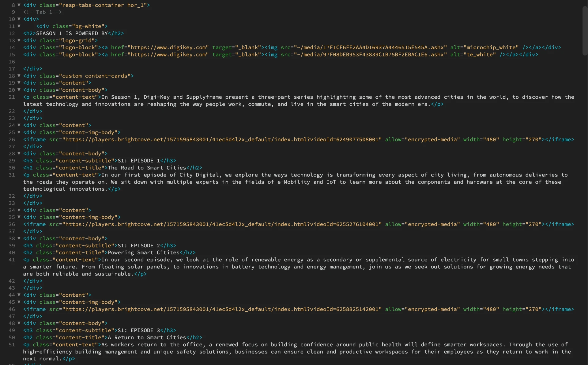Viewport: 588px width, 365px height.
Task: Click the digikey.com href on line 15
Action: 168,55
